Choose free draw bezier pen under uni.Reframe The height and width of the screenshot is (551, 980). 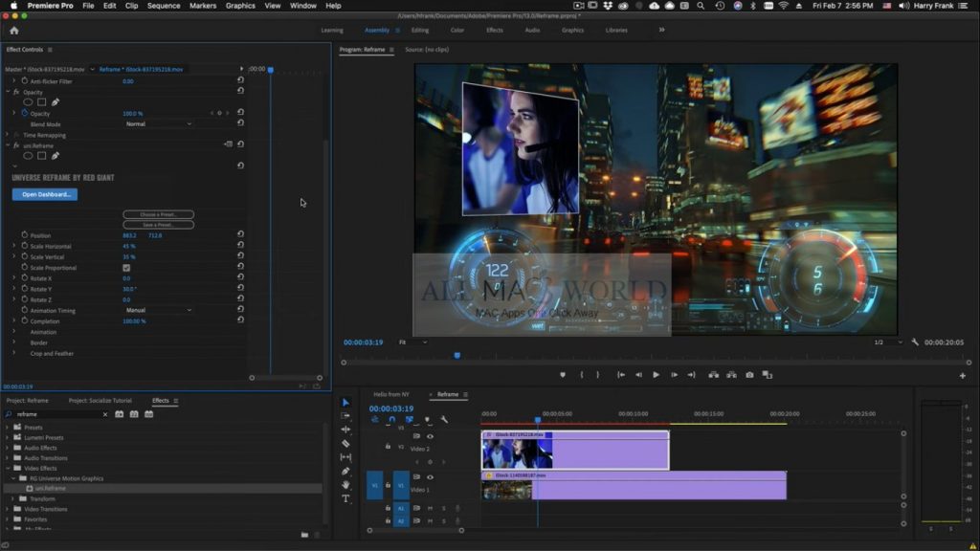tap(55, 156)
